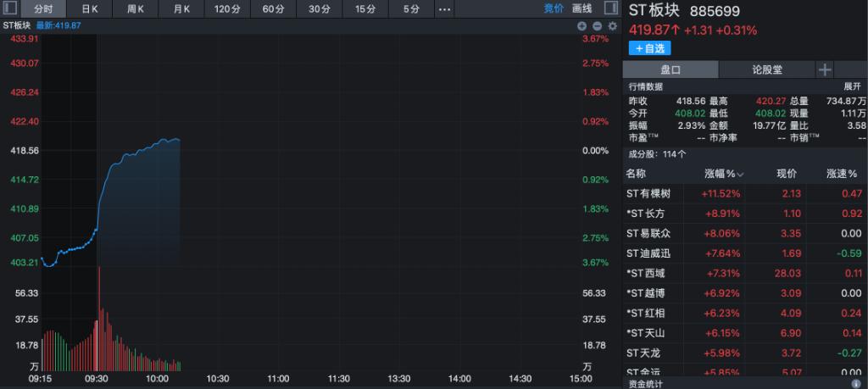Select *ST长方 stock row
This screenshot has width=868, height=389.
click(745, 214)
